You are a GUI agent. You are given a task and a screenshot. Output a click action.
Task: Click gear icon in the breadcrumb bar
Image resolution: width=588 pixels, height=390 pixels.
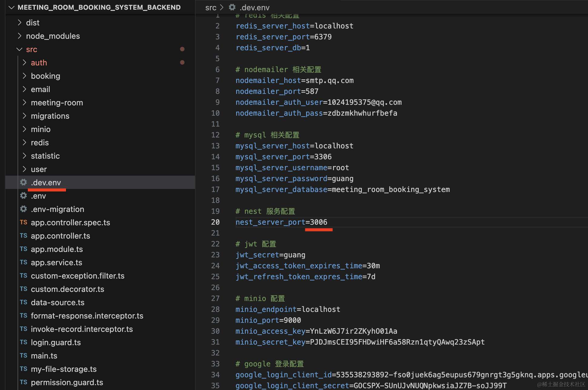point(232,7)
